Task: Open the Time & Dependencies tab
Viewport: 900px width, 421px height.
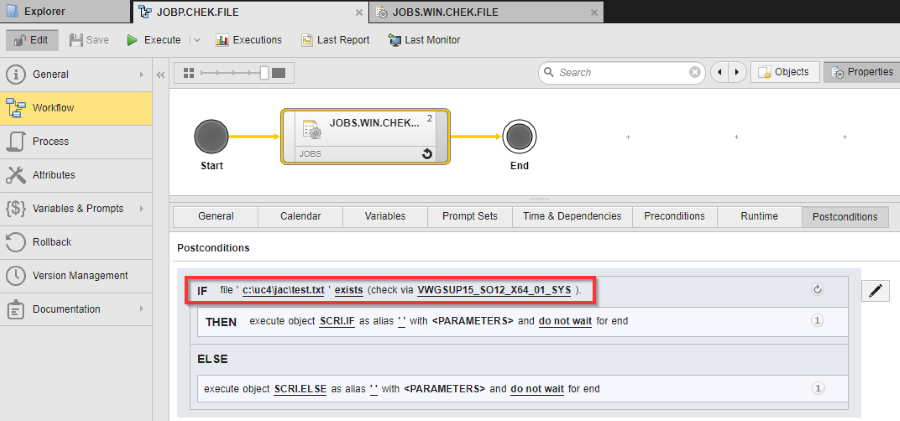Action: click(572, 217)
